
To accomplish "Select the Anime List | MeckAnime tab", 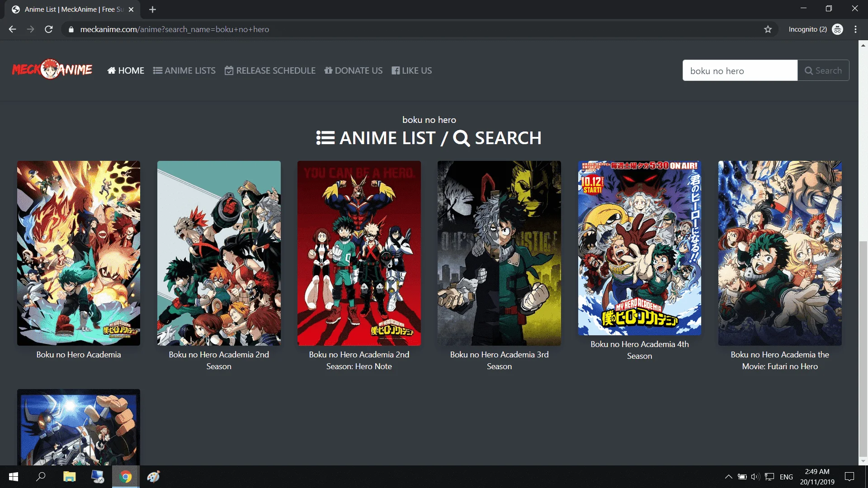I will click(x=73, y=9).
